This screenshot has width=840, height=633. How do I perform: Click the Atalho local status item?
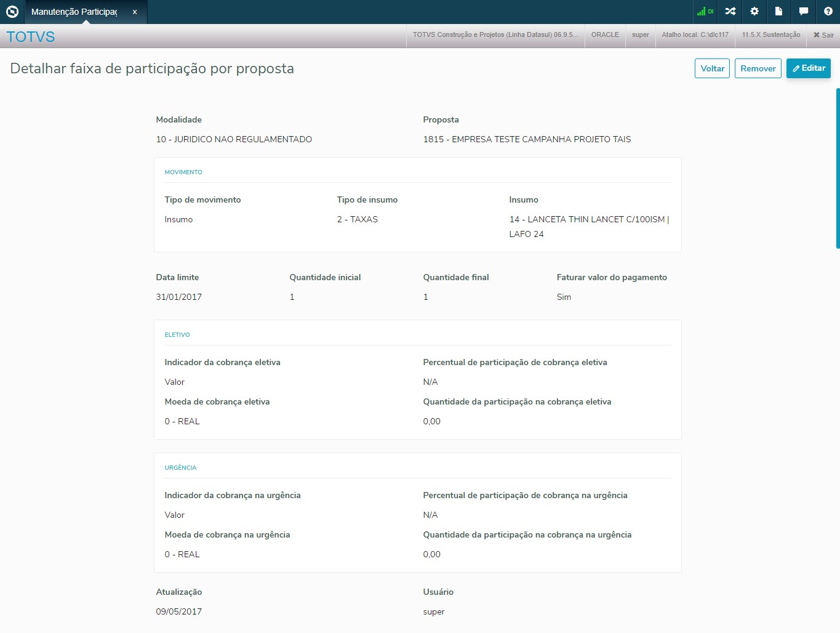click(x=695, y=35)
